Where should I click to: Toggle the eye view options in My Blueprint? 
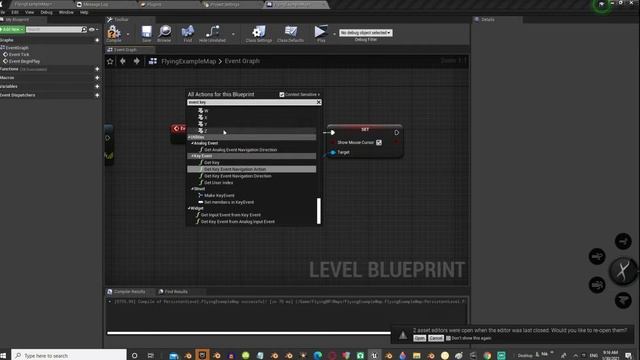pos(92,29)
